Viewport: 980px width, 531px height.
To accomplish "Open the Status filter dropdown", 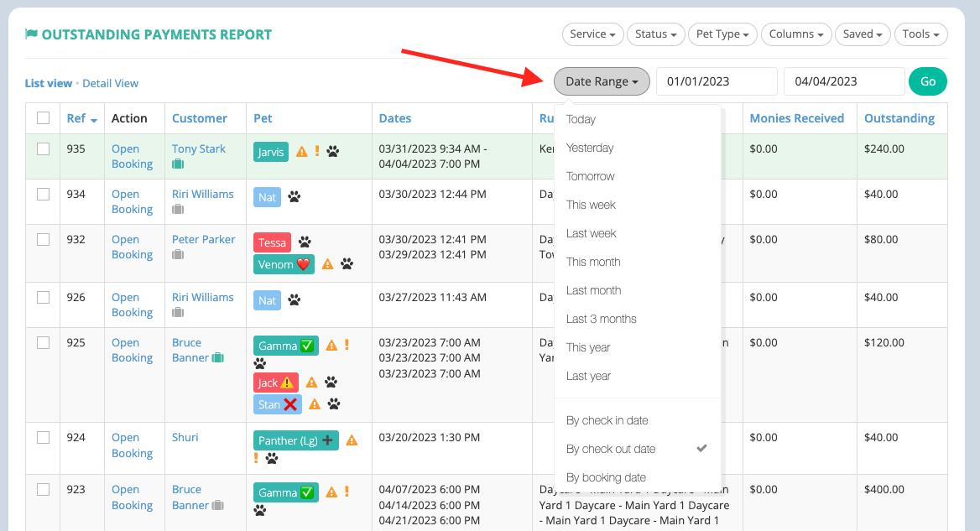I will click(656, 34).
